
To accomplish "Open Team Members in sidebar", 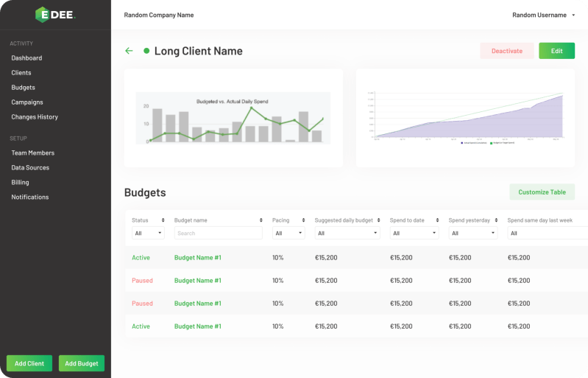I will pos(32,153).
